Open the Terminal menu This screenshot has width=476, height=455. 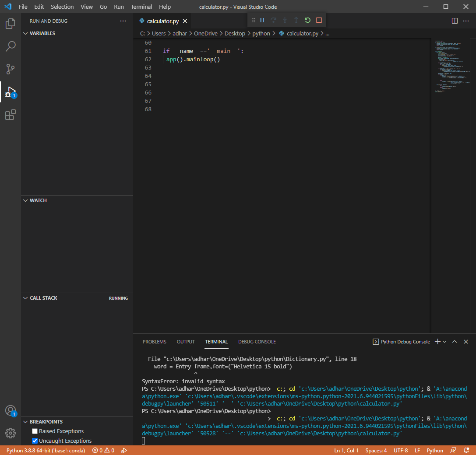(x=141, y=7)
